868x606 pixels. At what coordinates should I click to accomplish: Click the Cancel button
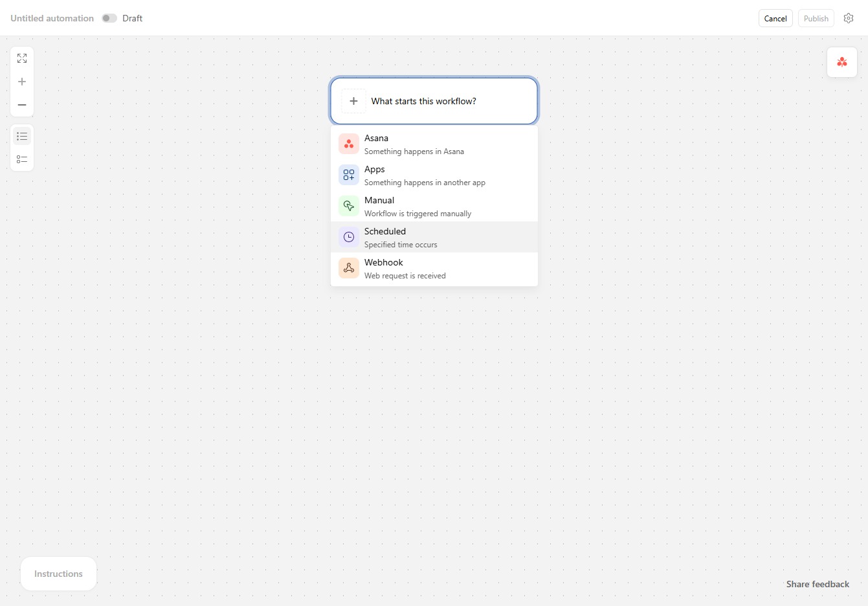pos(775,18)
